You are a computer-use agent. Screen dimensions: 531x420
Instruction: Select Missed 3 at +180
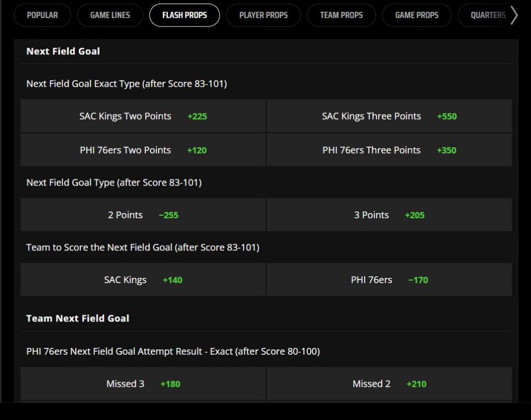coord(143,384)
